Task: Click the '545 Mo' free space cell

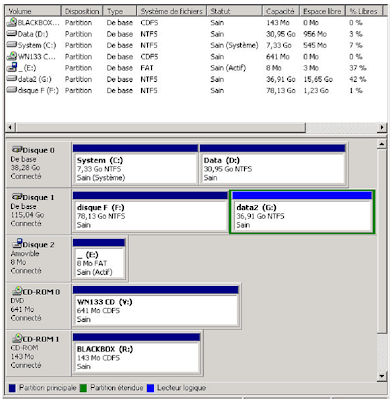Action: coord(315,45)
